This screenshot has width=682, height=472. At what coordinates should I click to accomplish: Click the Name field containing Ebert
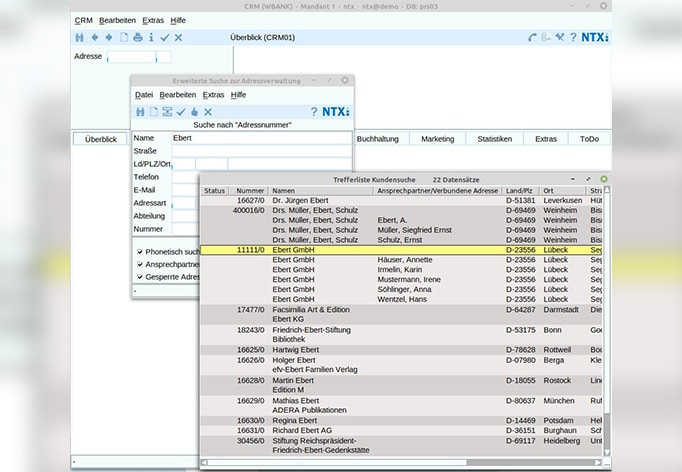point(261,138)
